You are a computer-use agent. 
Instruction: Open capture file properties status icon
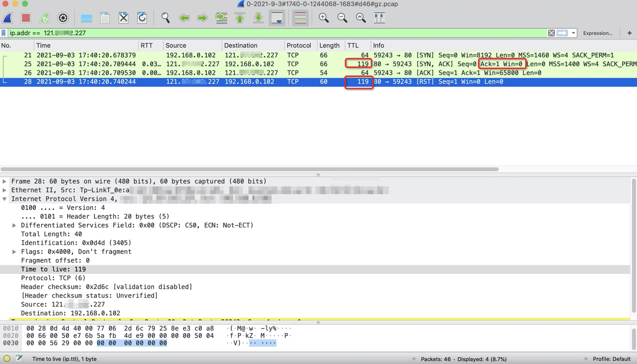19,359
